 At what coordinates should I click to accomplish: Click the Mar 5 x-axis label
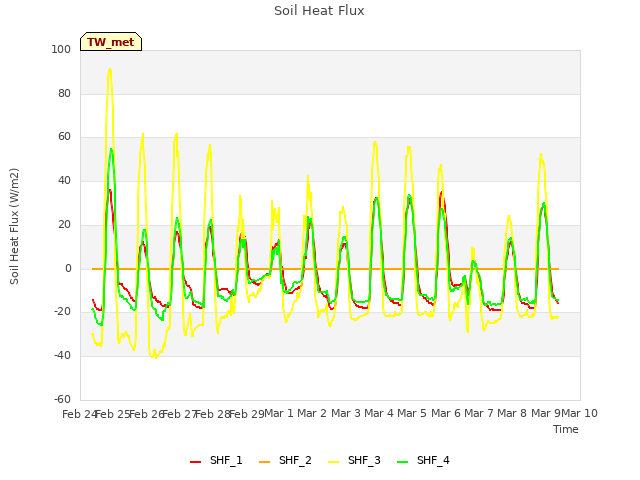[412, 413]
